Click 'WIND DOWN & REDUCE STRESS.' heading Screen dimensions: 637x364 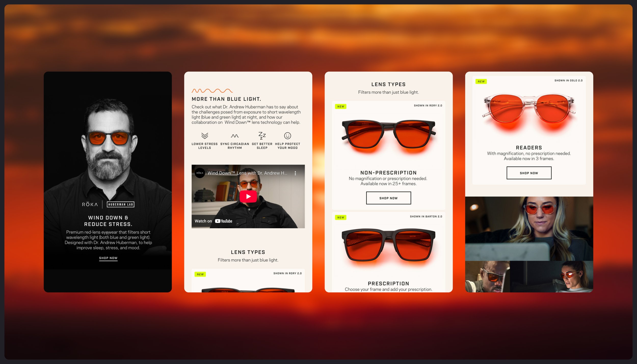tap(108, 221)
